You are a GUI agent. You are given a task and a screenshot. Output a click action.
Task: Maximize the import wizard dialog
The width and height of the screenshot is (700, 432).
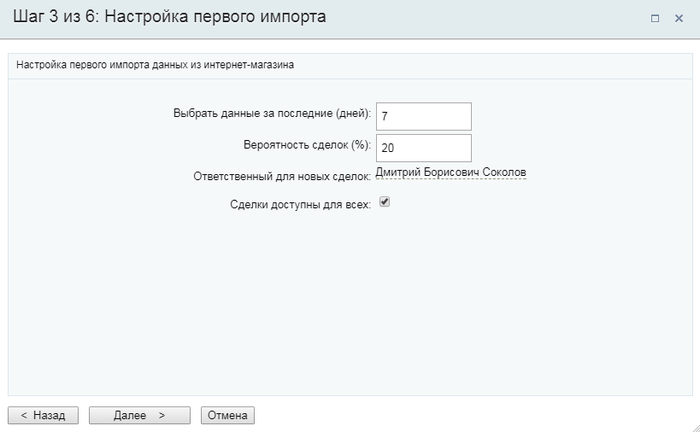point(654,18)
